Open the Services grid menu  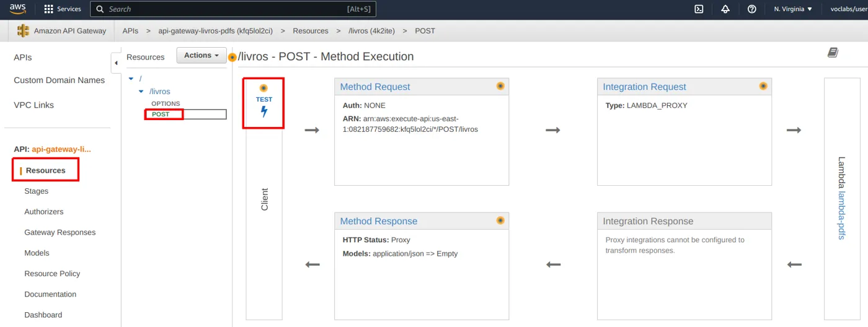63,9
